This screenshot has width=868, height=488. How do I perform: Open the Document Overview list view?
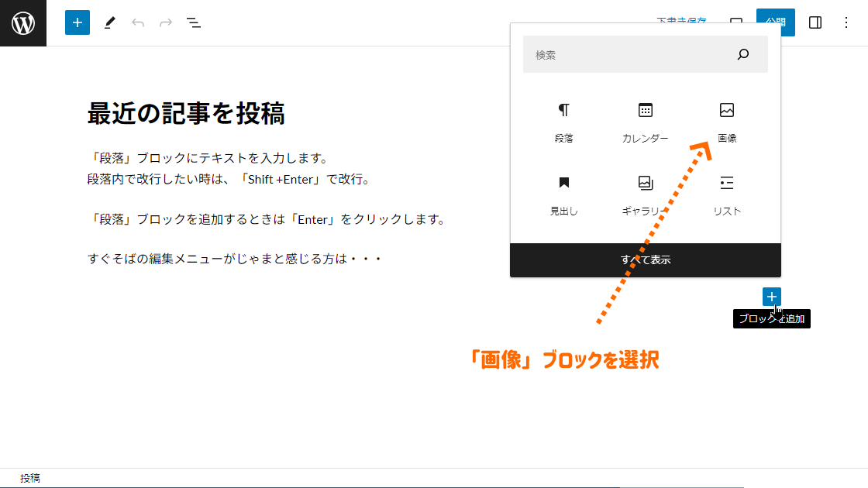[x=194, y=22]
